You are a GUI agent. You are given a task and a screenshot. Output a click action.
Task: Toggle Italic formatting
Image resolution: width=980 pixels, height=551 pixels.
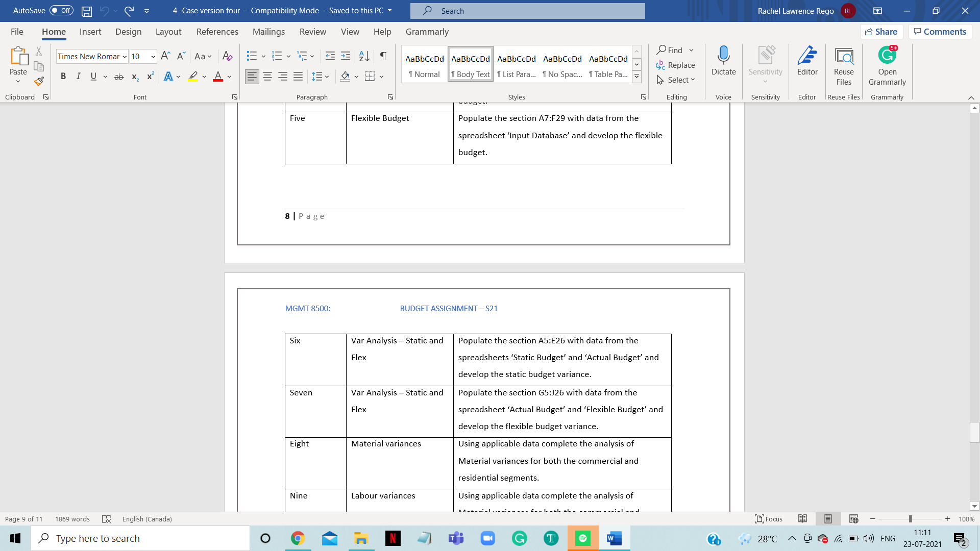78,76
